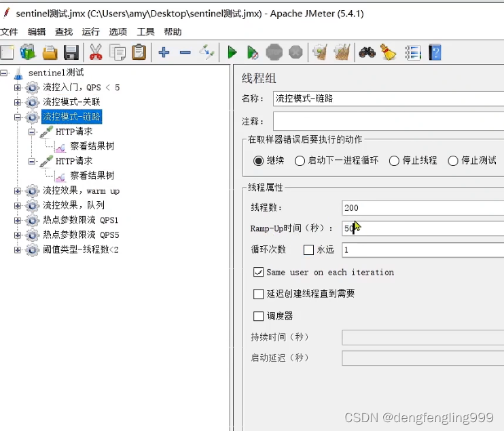504x431 pixels.
Task: Select the 停止线程 radio button
Action: click(x=394, y=160)
